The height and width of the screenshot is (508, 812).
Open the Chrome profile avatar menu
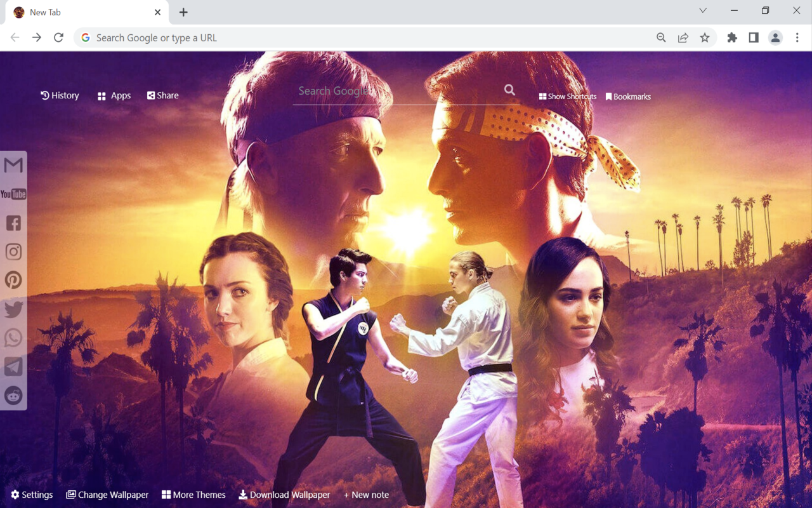tap(775, 37)
